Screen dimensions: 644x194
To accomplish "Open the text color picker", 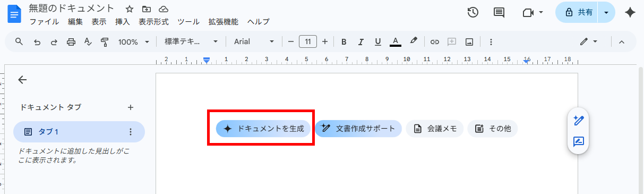I will pos(395,41).
